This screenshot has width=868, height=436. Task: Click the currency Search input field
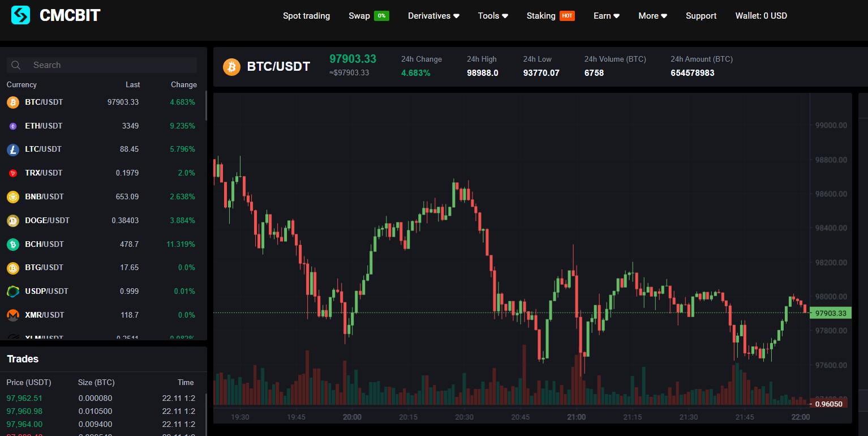110,65
